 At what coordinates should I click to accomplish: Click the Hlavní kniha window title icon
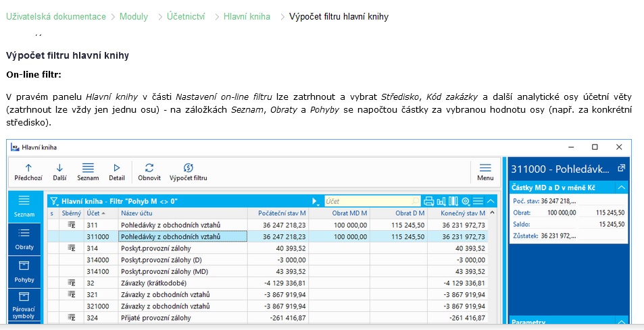(15, 147)
